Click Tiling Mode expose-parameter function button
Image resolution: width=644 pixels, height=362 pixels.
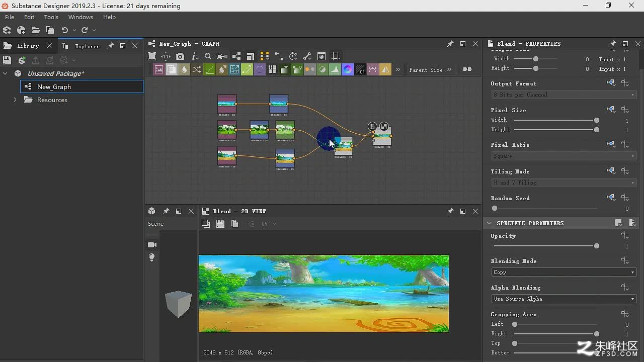(625, 171)
